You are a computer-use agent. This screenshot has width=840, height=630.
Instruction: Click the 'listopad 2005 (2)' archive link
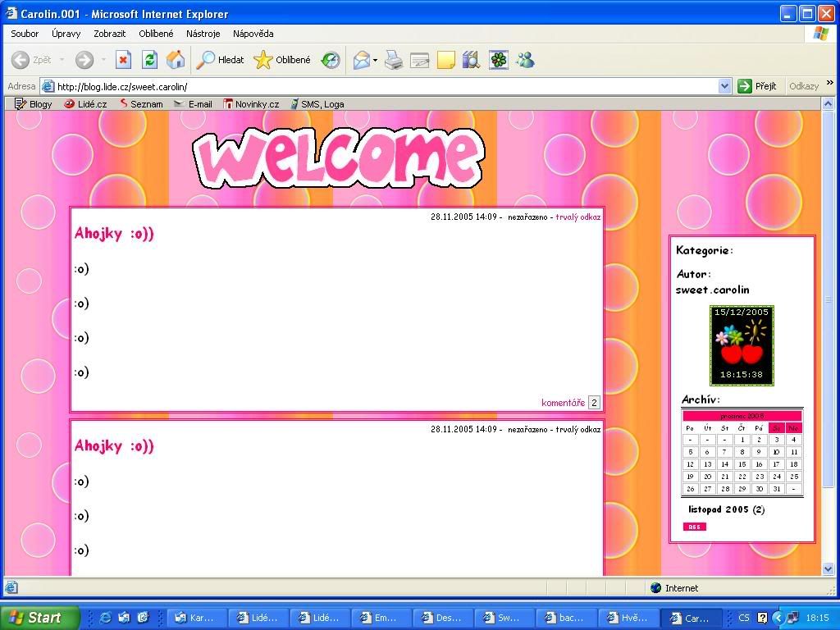point(726,509)
